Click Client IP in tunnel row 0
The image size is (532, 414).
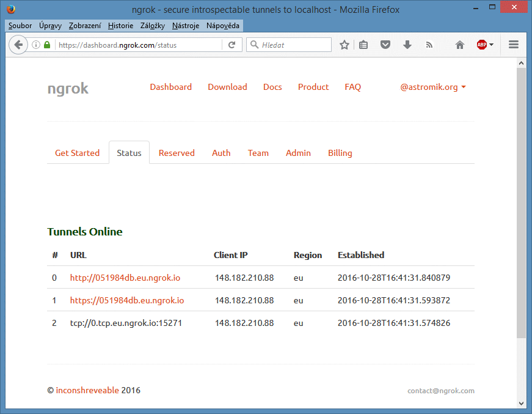(244, 278)
